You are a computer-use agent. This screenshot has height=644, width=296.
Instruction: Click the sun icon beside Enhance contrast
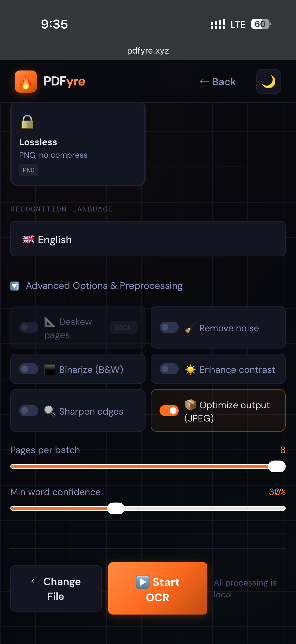[x=190, y=369]
